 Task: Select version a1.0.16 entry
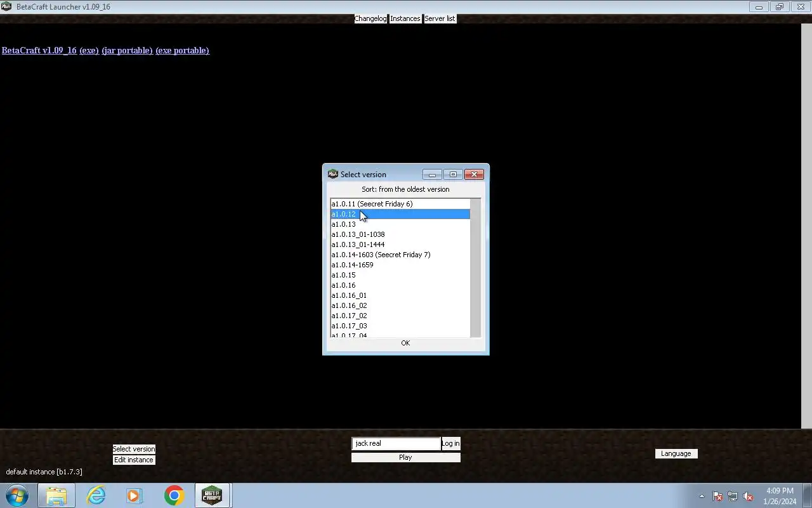click(x=400, y=285)
